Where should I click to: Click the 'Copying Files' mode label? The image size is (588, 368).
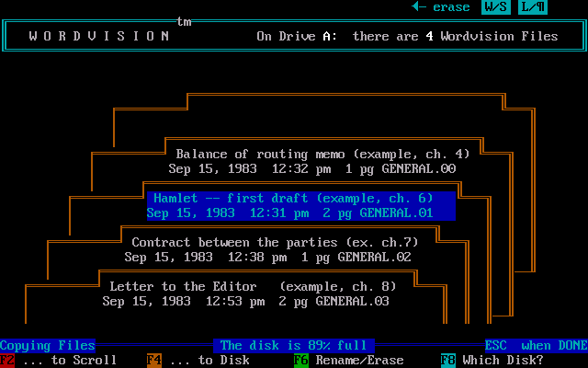point(48,346)
